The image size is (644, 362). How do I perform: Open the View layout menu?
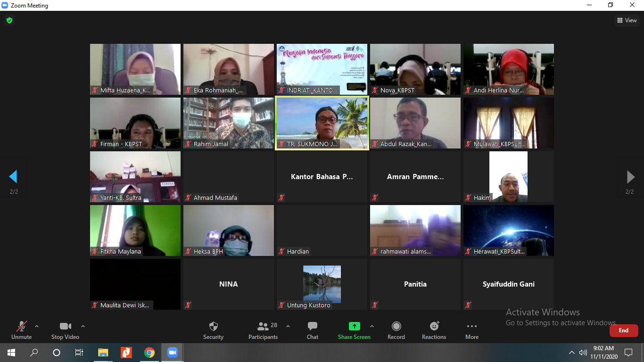click(627, 20)
